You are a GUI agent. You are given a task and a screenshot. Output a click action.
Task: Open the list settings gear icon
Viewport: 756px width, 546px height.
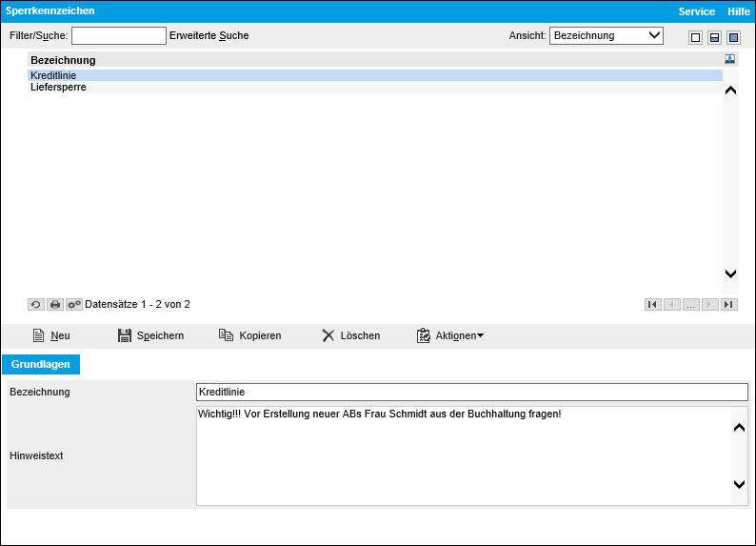point(74,304)
